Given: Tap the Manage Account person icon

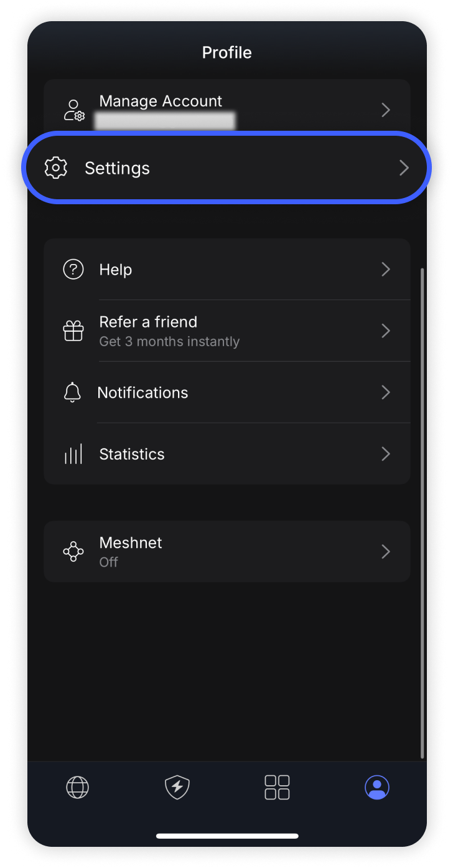Looking at the screenshot, I should click(x=74, y=110).
